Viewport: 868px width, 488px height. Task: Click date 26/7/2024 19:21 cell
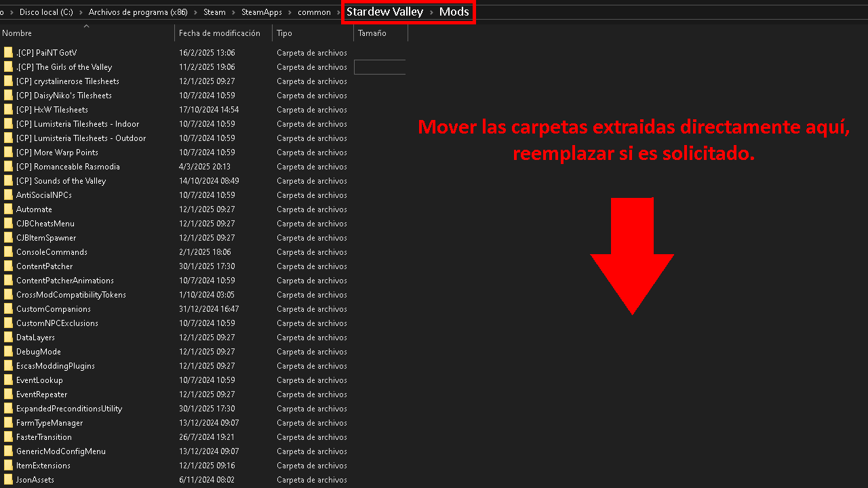click(x=207, y=437)
